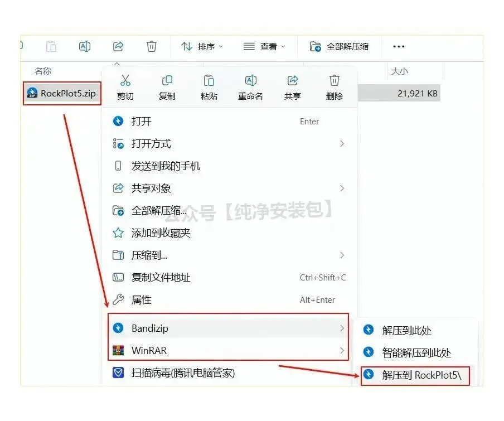504x421 pixels.
Task: Click the phone icon beside 发送到我的手机
Action: pos(118,166)
